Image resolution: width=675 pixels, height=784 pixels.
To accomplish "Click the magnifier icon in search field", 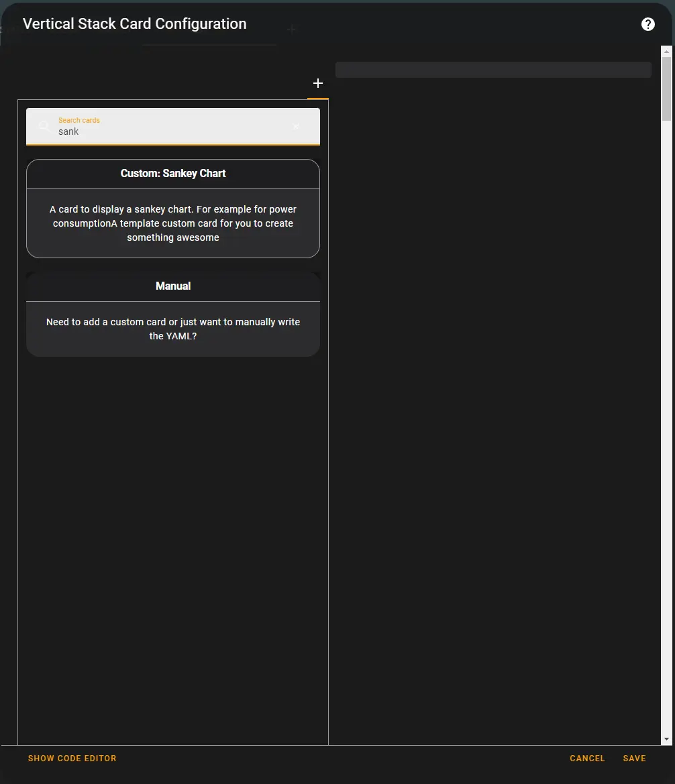I will click(44, 126).
